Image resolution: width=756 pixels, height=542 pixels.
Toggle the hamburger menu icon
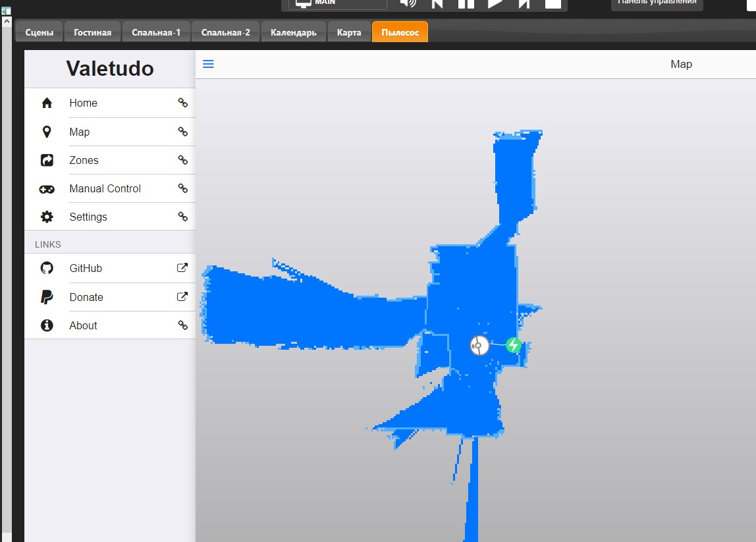(208, 64)
